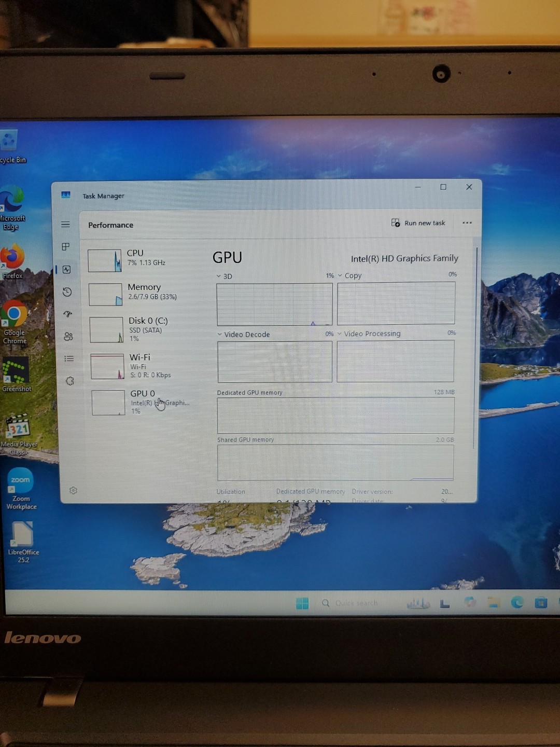Select the Zoom Workplace desktop shortcut
Image resolution: width=560 pixels, height=747 pixels.
[21, 489]
